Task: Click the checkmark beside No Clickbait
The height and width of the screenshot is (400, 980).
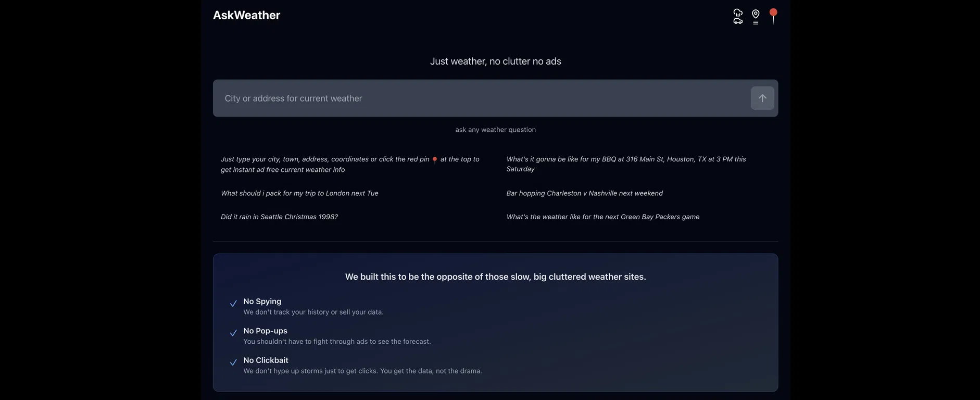Action: click(x=233, y=362)
